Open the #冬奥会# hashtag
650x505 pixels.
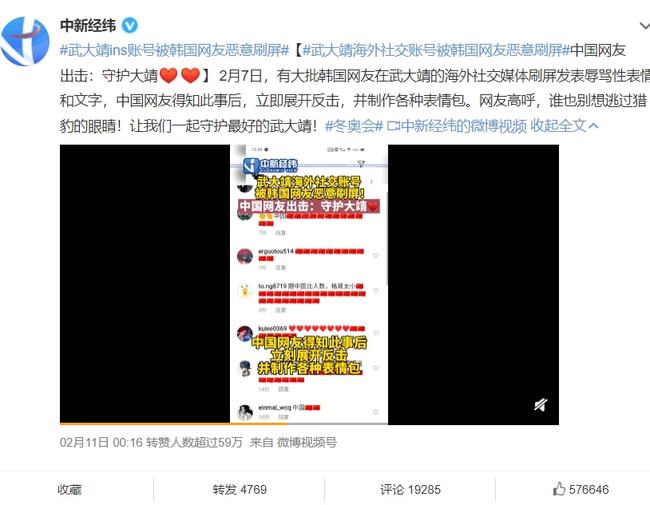click(x=354, y=126)
